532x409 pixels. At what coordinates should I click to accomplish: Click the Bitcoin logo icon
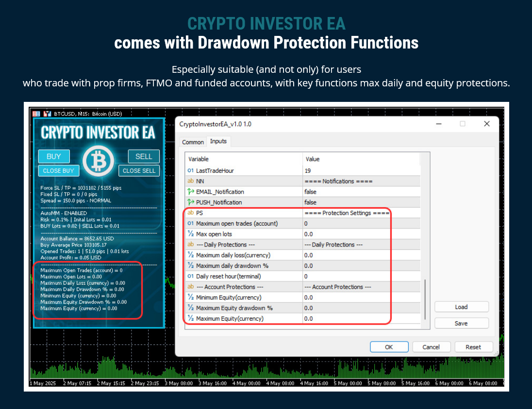click(x=99, y=161)
